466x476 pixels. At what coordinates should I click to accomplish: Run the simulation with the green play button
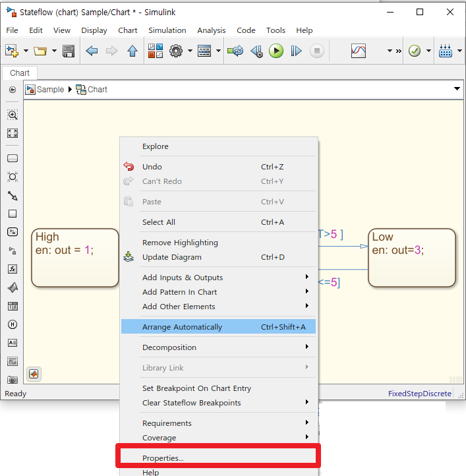tap(276, 51)
